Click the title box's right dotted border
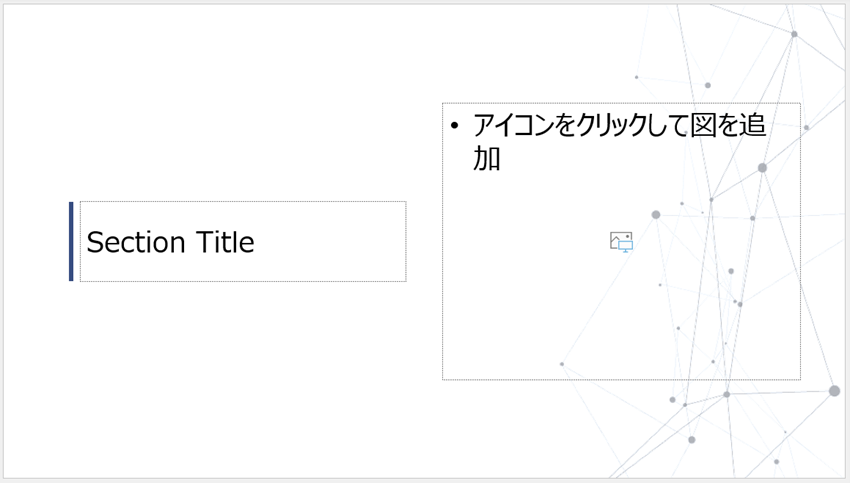Image resolution: width=850 pixels, height=483 pixels. (x=406, y=241)
